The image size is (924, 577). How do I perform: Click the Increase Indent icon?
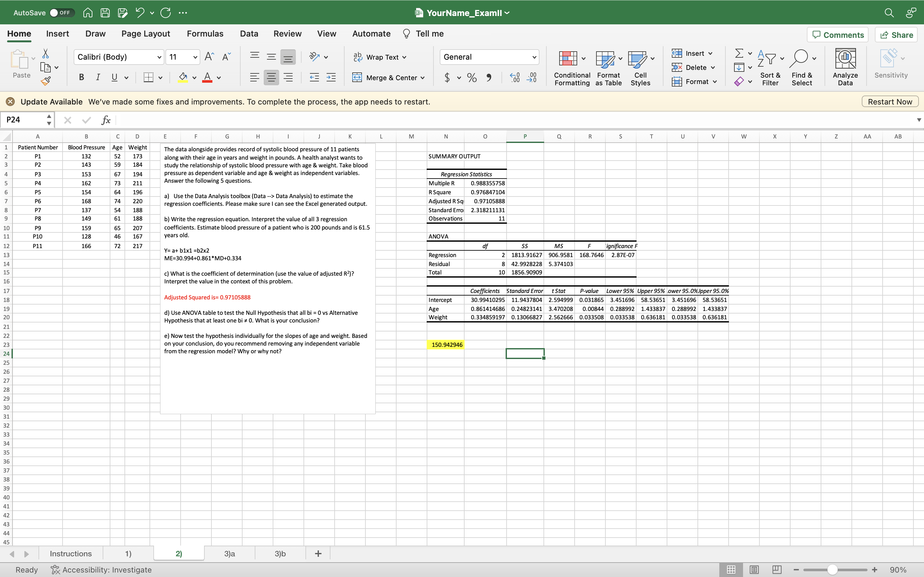click(x=331, y=78)
